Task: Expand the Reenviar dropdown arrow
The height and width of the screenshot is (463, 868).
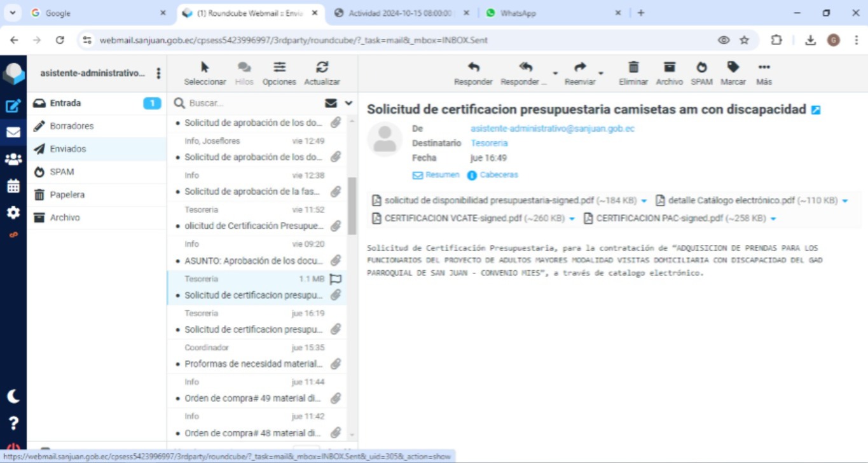Action: (601, 73)
